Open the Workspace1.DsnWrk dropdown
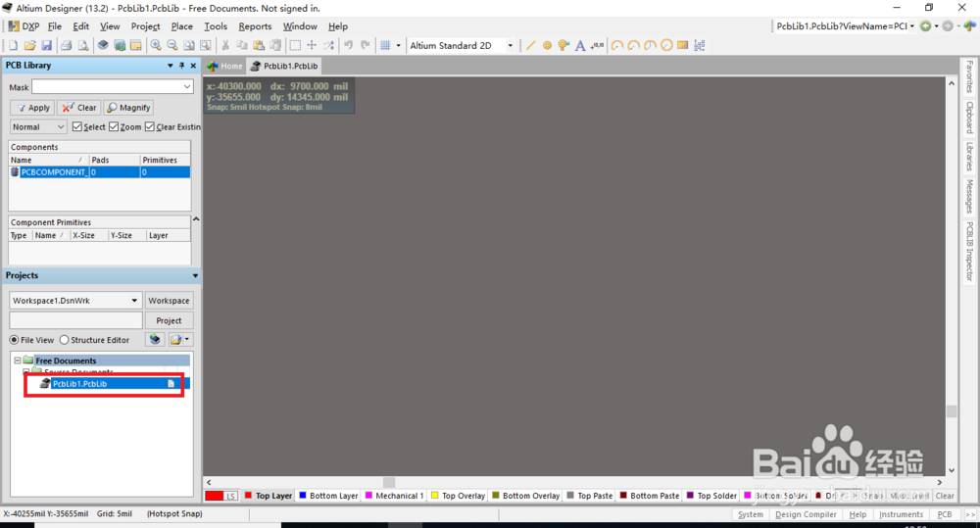 [x=133, y=301]
